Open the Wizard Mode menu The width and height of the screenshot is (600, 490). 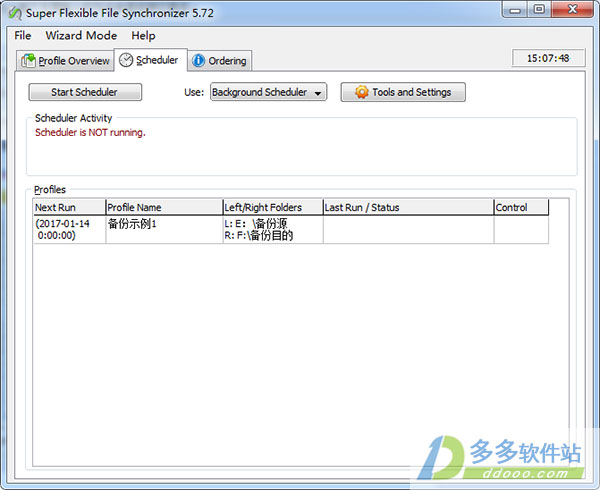[81, 36]
